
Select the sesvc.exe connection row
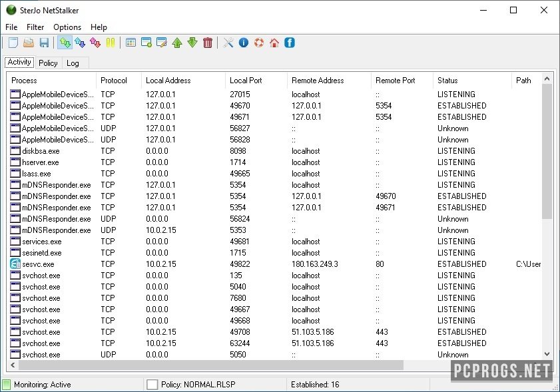pos(38,264)
